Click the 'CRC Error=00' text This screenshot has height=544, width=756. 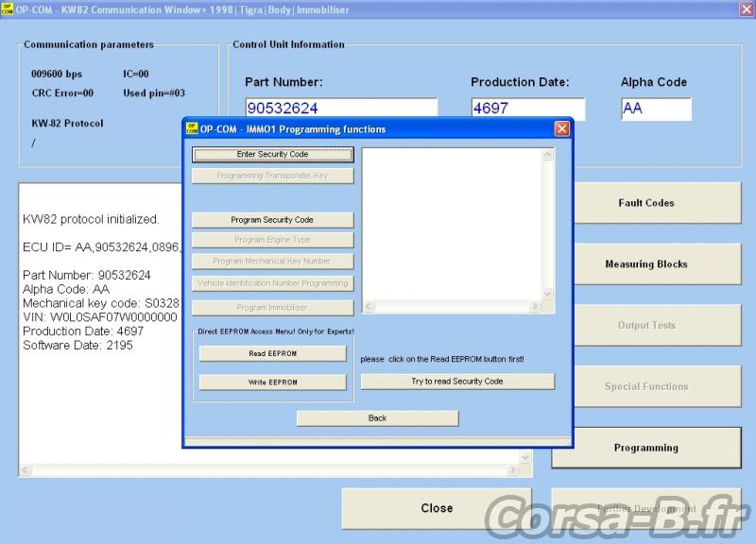coord(62,93)
